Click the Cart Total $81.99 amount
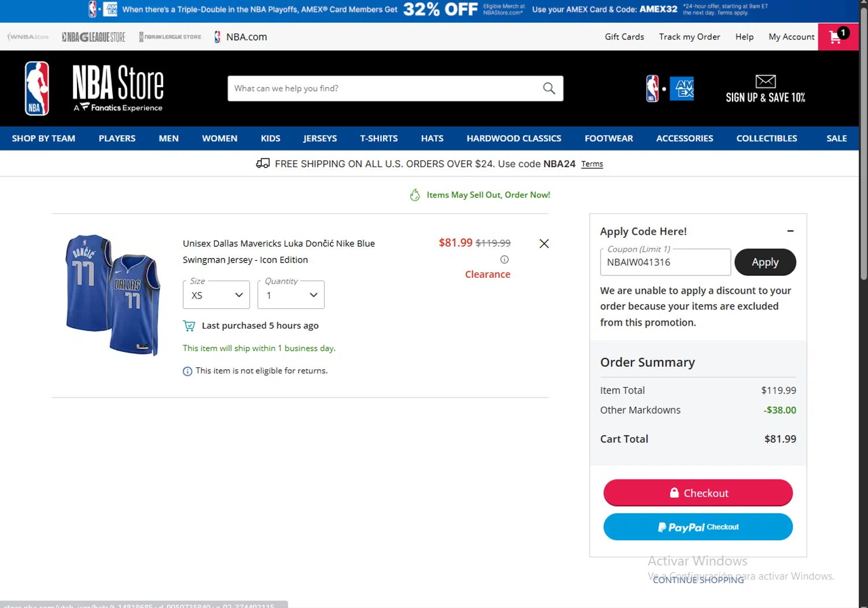Screen dimensions: 868x608 [780, 439]
